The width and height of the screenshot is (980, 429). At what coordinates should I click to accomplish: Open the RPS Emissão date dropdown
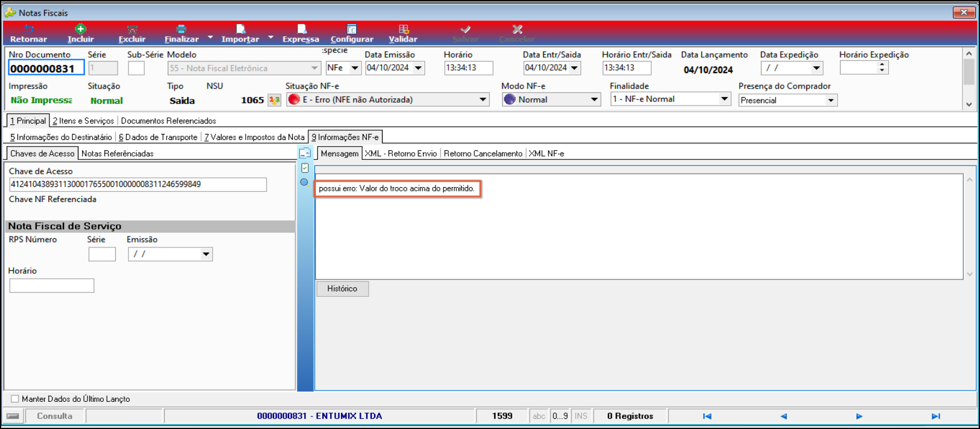pos(206,254)
